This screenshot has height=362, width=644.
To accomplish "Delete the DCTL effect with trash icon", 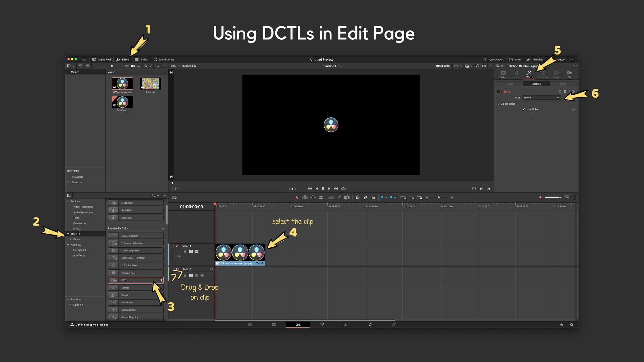I will (565, 91).
